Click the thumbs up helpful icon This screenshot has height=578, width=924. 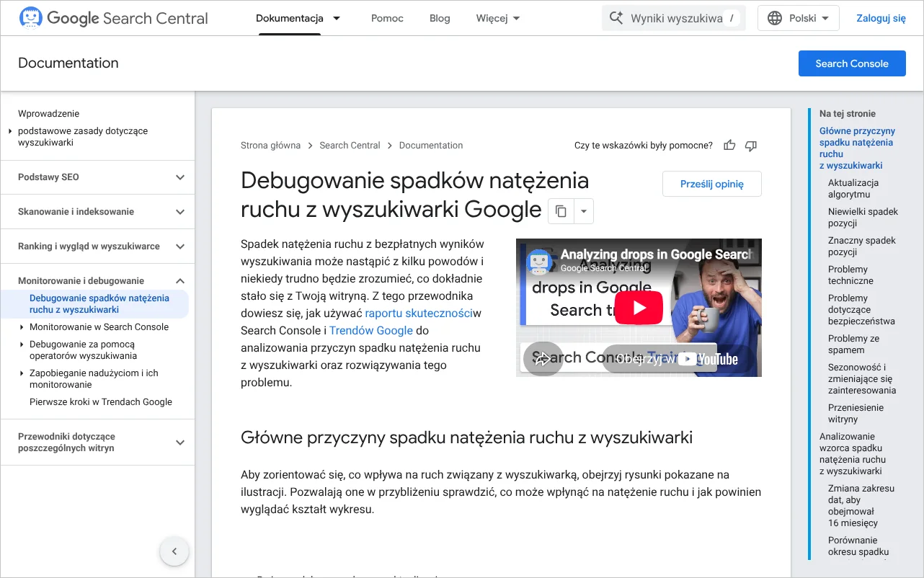pyautogui.click(x=729, y=146)
